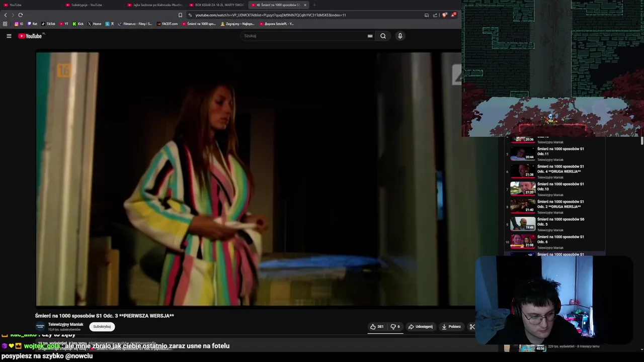Screen dimensions: 644x362
Task: Switch to the Jajka Sadzone po Białorusku tab
Action: coord(154,5)
